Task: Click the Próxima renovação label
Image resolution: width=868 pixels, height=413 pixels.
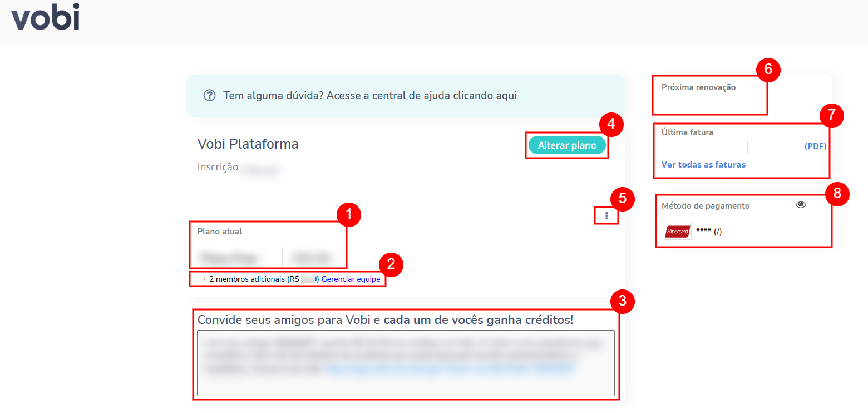Action: (698, 87)
